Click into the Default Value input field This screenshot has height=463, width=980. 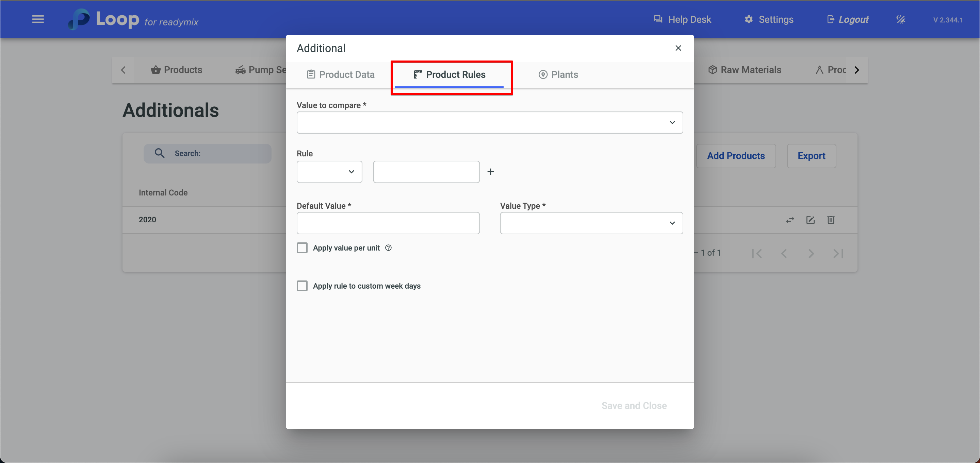click(388, 223)
